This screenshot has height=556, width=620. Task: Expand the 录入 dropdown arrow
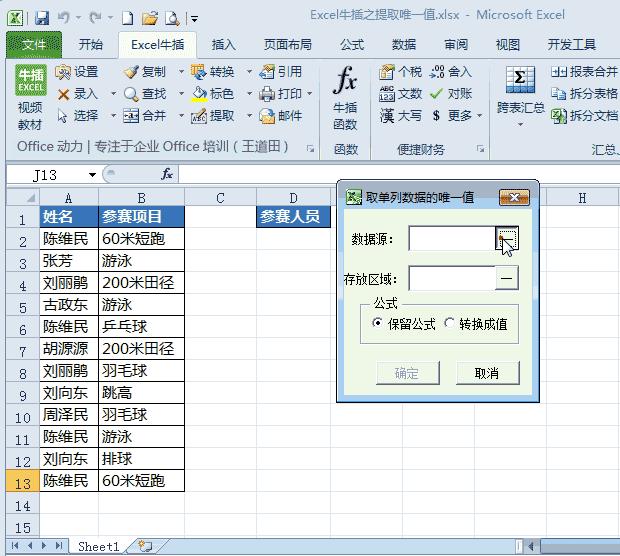tap(113, 94)
